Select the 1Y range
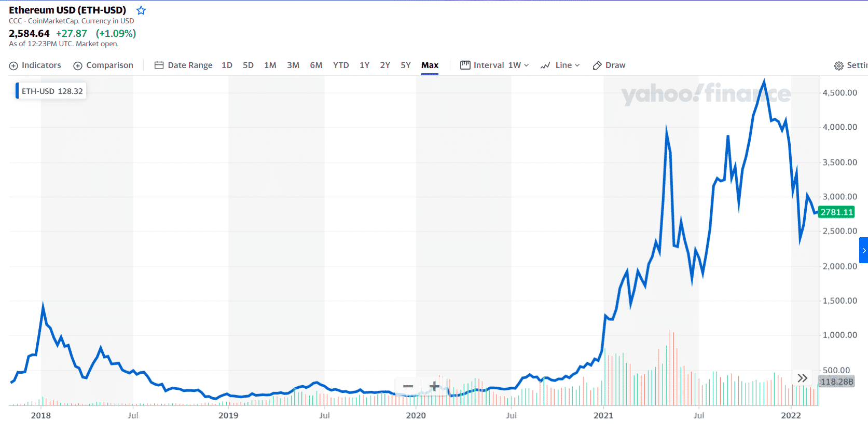Screen dimensions: 868x435 pyautogui.click(x=364, y=65)
